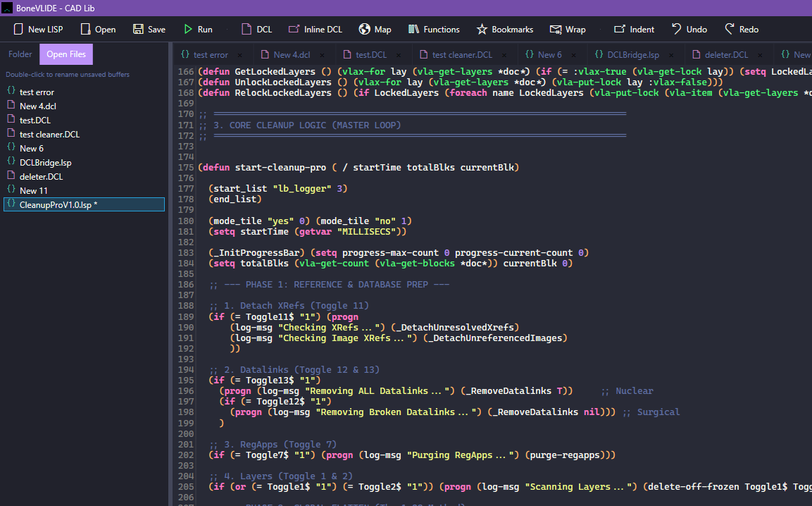Screen dimensions: 812x506
Task: Click the comment '3. CORE CLEANUP LOGIC (MASTER LOOP)'
Action: [307, 125]
